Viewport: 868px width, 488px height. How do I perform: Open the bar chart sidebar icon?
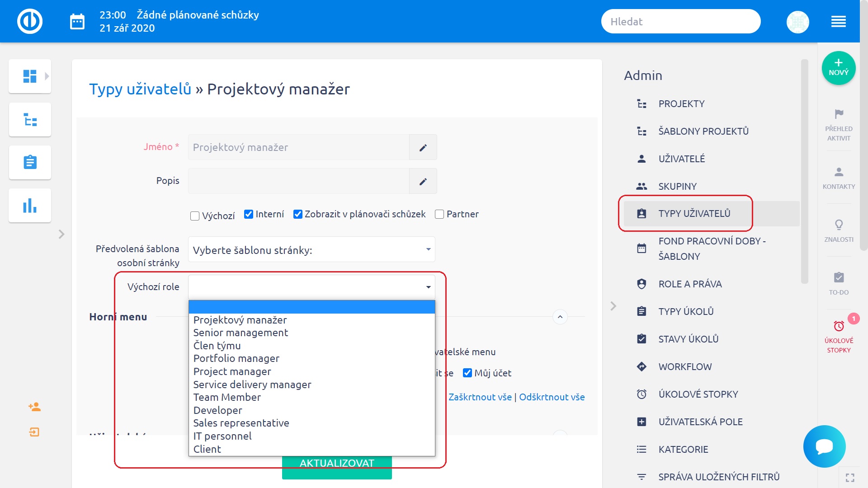pyautogui.click(x=30, y=206)
